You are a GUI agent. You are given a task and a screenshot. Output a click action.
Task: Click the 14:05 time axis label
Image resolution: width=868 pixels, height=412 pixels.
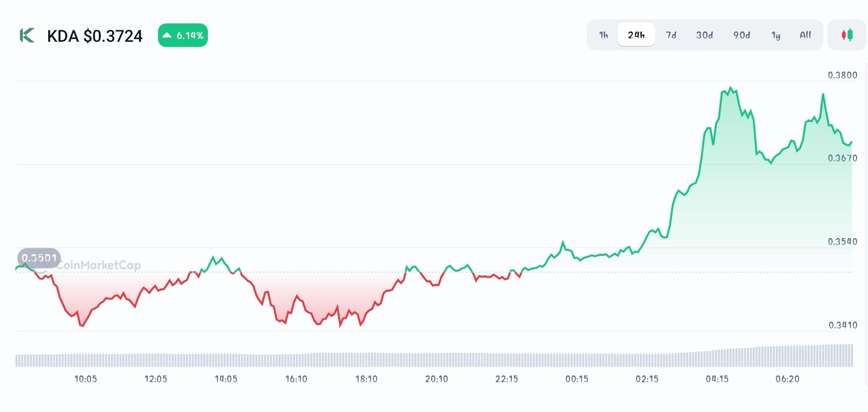pos(226,379)
